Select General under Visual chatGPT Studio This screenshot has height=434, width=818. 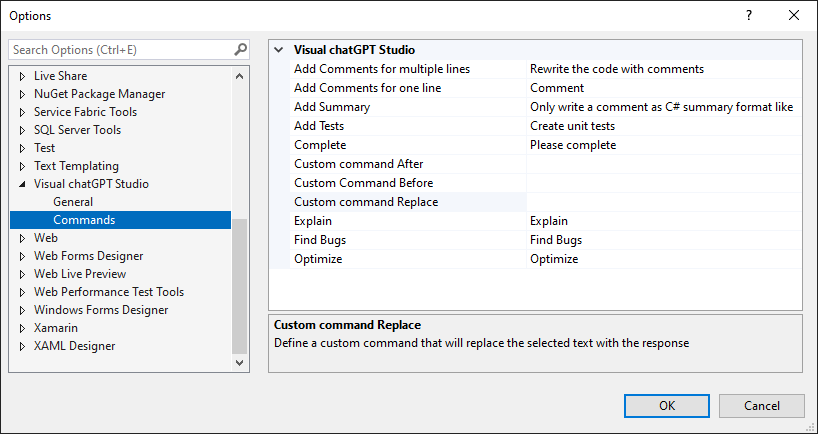73,202
